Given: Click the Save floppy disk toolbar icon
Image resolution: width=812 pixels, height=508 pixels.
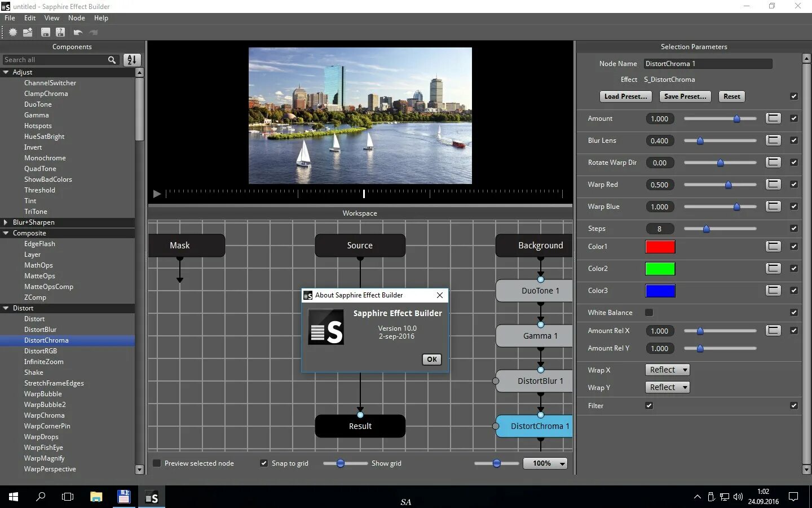Looking at the screenshot, I should click(x=46, y=33).
